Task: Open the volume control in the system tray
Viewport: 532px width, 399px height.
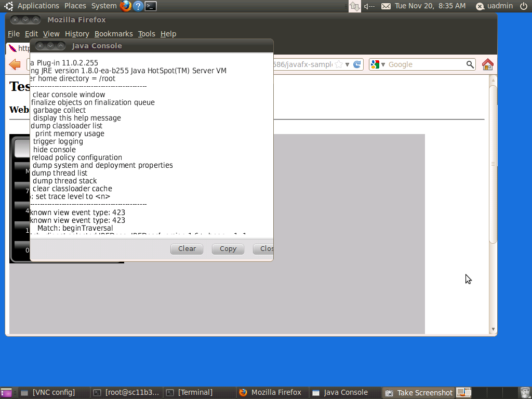Action: [369, 6]
